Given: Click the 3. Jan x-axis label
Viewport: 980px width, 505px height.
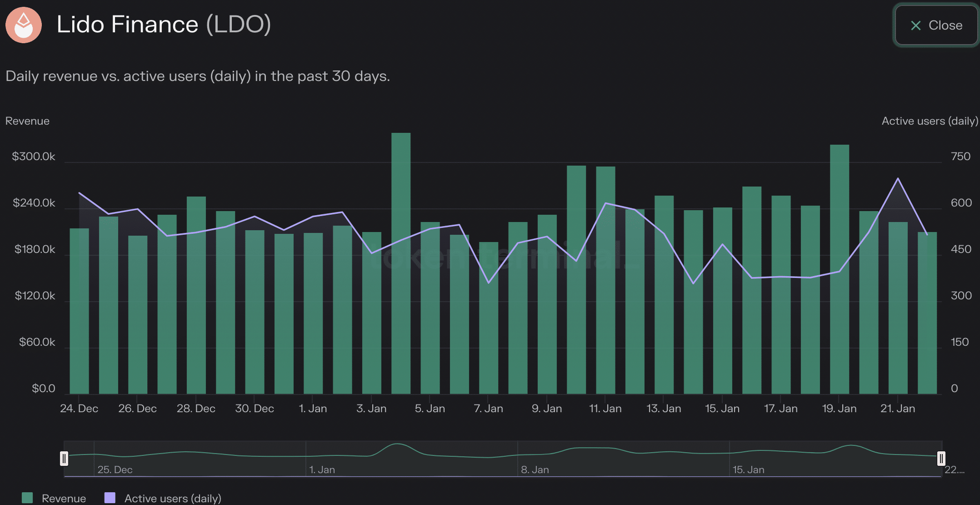Looking at the screenshot, I should coord(371,409).
